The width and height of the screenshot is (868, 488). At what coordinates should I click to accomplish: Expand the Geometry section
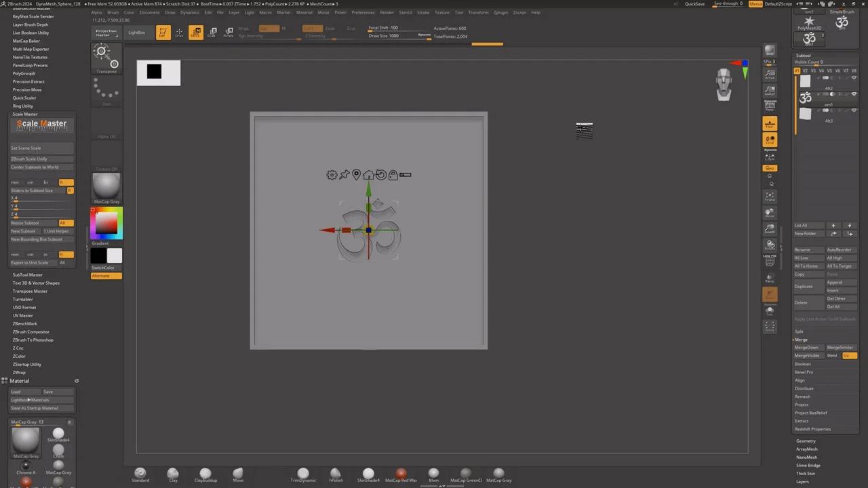pos(806,441)
